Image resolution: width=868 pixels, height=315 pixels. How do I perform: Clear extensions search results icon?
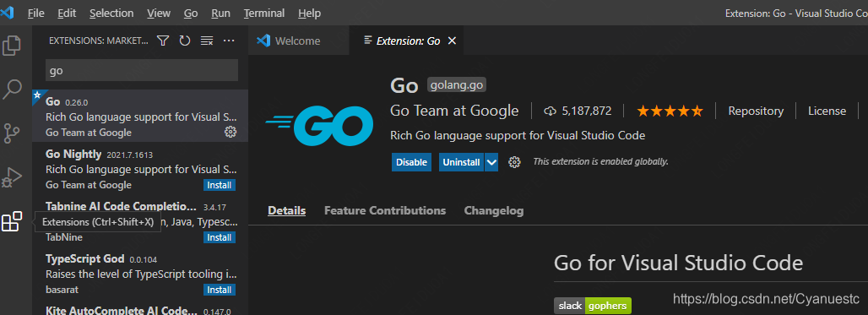coord(207,41)
